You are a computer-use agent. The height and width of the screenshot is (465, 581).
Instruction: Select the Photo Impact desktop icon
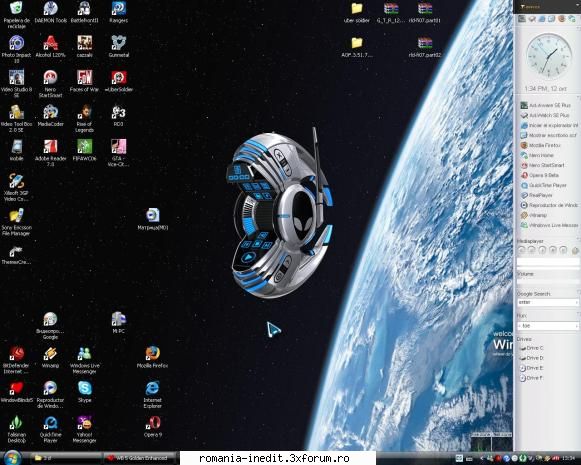point(16,49)
